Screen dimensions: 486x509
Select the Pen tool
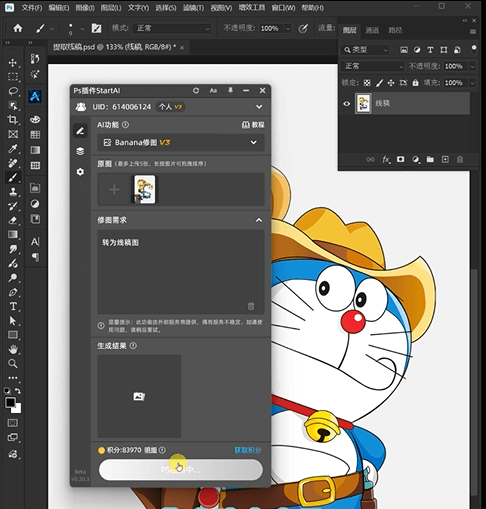(13, 292)
